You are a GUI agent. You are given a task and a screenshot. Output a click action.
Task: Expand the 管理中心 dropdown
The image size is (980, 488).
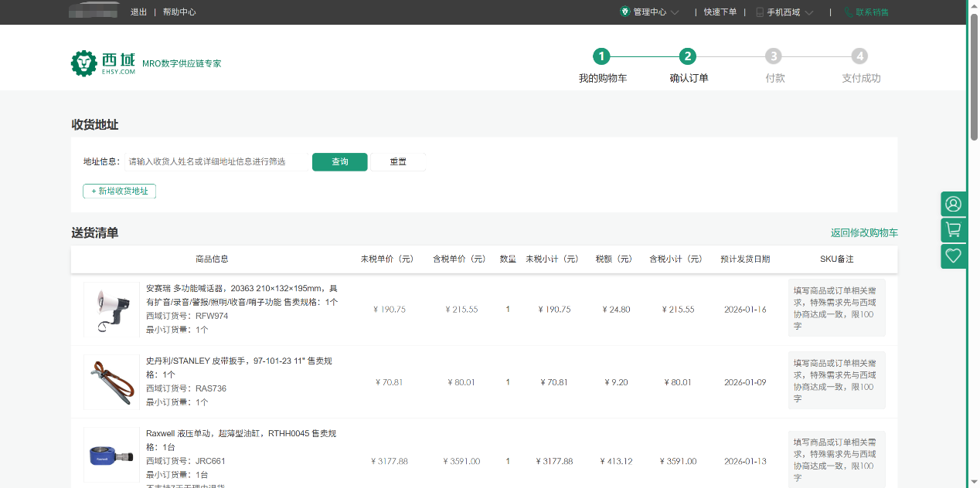(x=649, y=12)
